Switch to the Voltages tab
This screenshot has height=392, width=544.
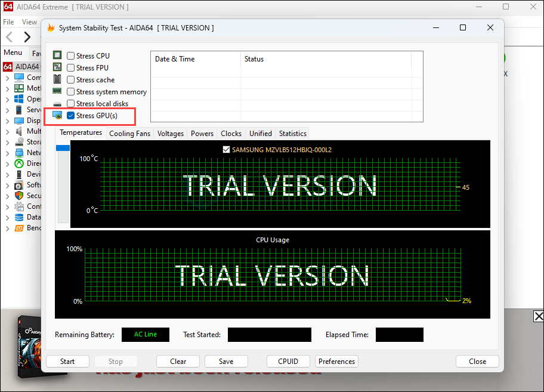170,133
